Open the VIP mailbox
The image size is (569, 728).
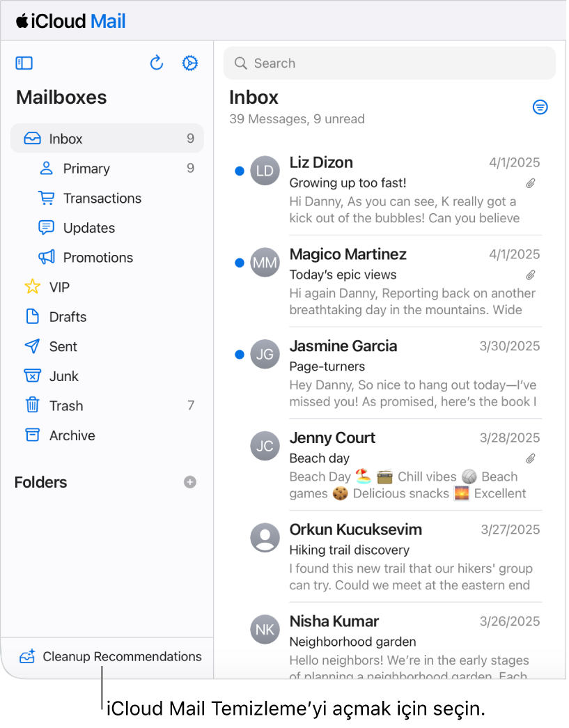pyautogui.click(x=107, y=287)
